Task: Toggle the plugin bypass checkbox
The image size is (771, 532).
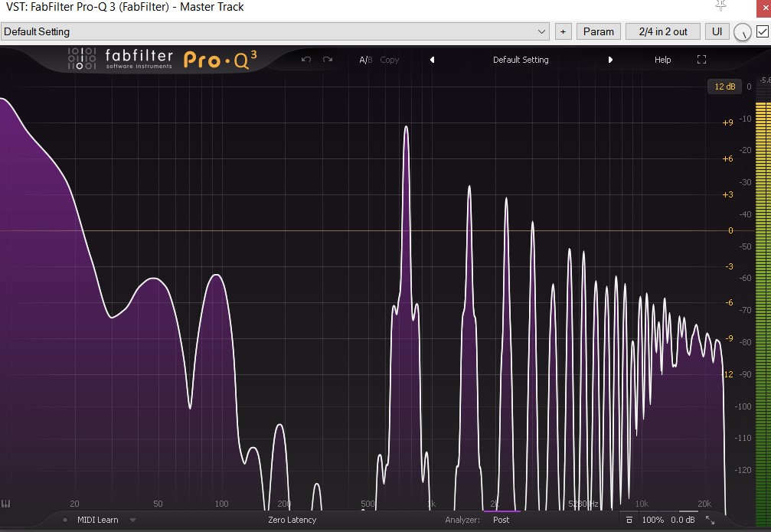Action: [x=762, y=31]
